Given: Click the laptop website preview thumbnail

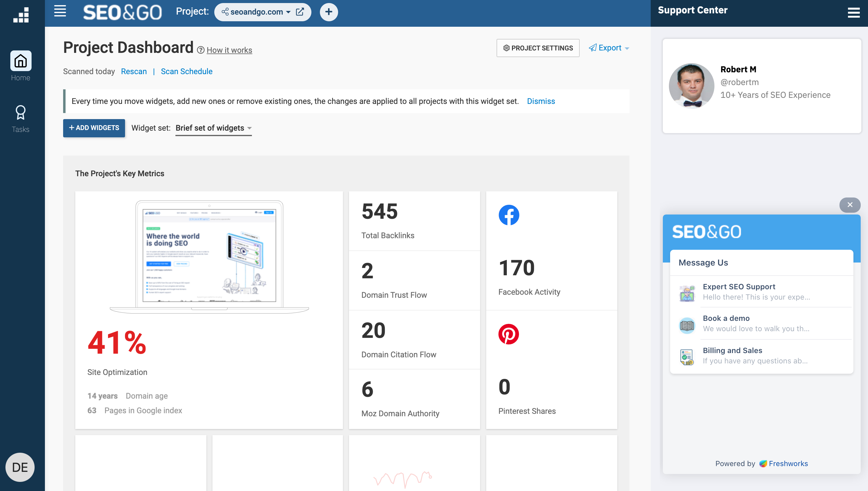Looking at the screenshot, I should coord(209,255).
